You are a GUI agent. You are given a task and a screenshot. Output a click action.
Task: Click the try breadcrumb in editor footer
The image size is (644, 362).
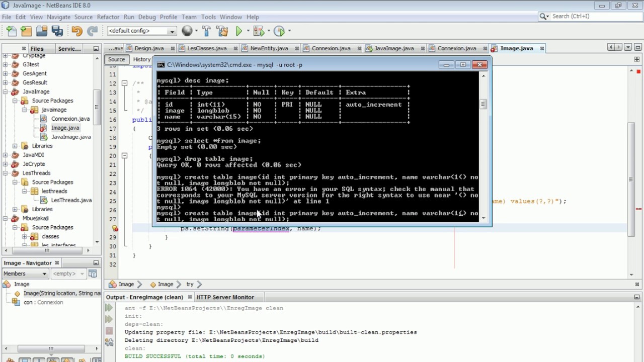point(190,284)
